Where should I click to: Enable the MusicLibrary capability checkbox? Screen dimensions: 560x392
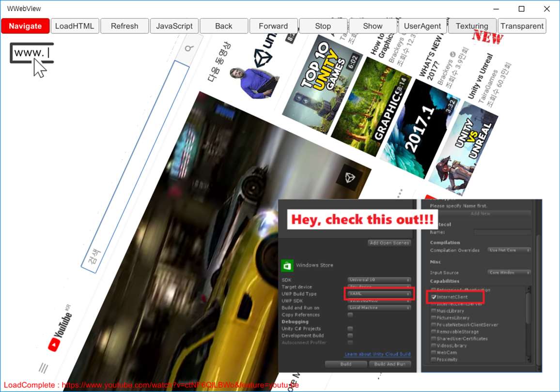click(x=434, y=311)
